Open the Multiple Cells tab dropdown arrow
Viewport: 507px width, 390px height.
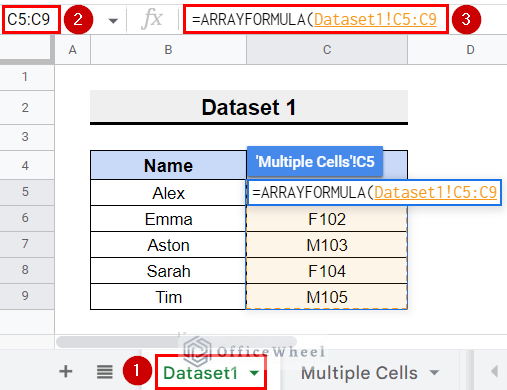pos(434,372)
